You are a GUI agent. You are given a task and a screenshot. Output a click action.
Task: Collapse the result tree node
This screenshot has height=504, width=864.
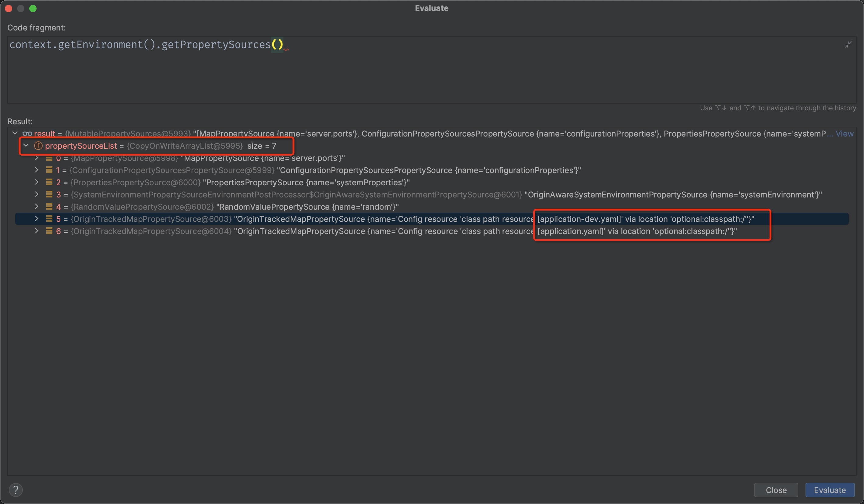click(15, 133)
